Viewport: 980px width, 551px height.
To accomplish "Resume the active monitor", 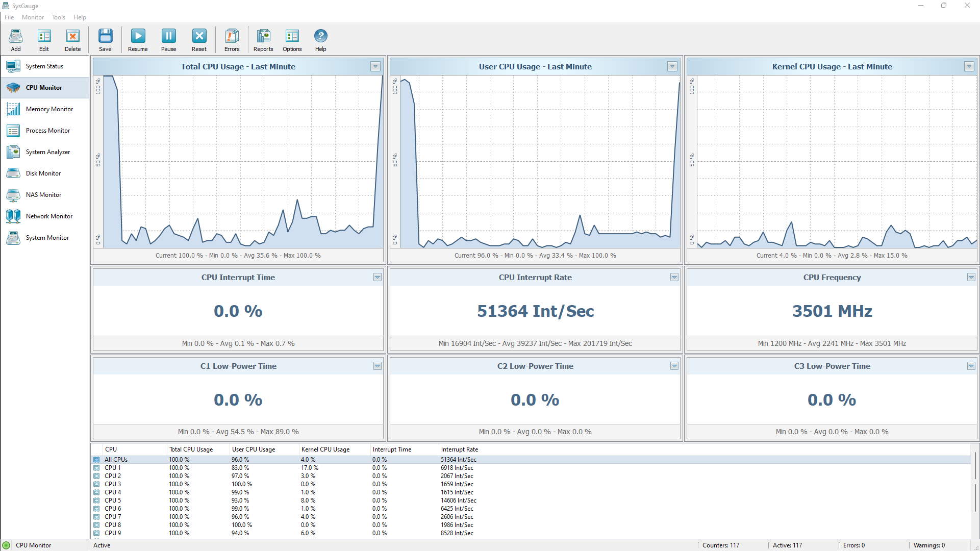I will (138, 40).
